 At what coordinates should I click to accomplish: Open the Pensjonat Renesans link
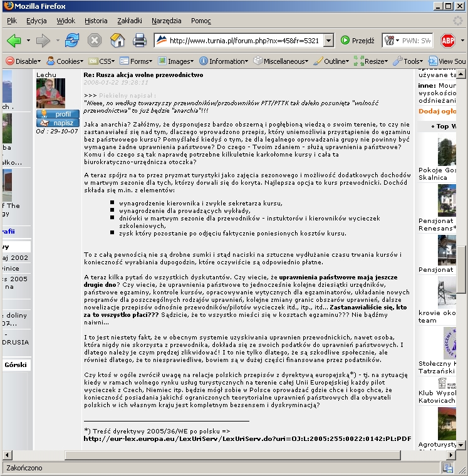pos(437,224)
